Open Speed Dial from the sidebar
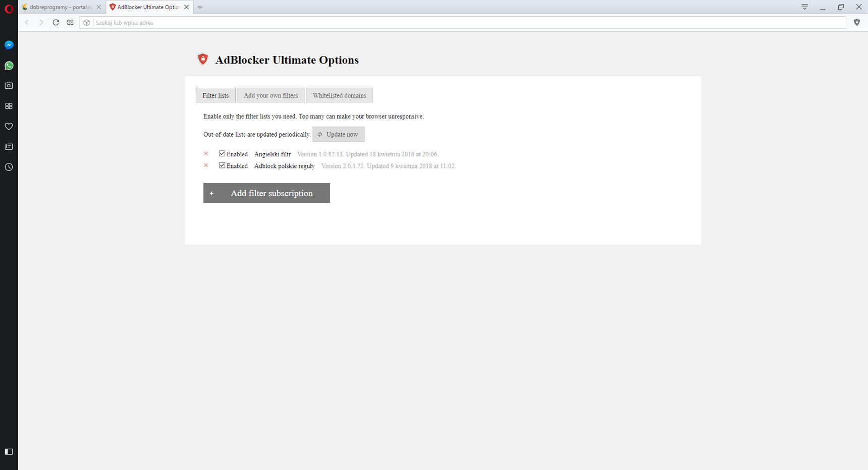Viewport: 868px width, 470px height. pyautogui.click(x=9, y=106)
